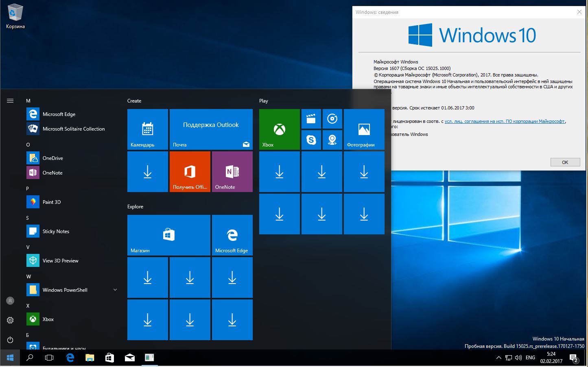Image resolution: width=588 pixels, height=367 pixels.
Task: Open the license agreement link in dialog
Action: coord(505,121)
